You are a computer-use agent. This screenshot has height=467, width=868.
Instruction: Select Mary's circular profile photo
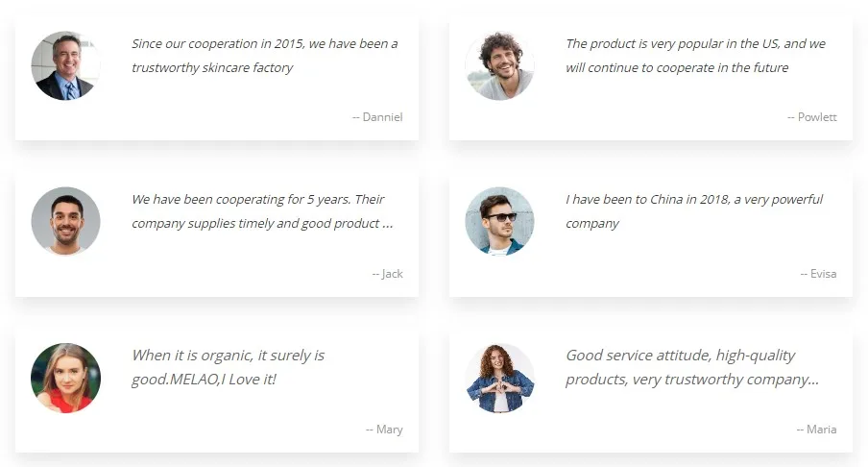65,378
